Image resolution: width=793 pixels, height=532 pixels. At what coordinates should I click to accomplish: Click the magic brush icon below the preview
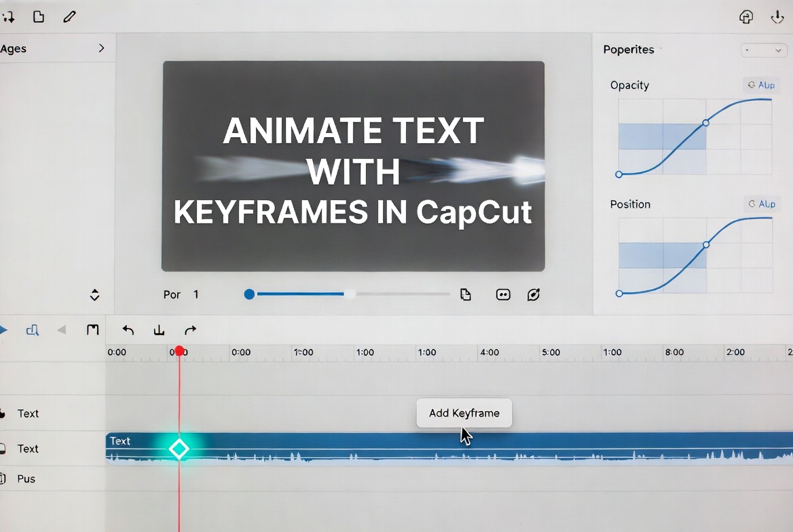click(x=534, y=294)
